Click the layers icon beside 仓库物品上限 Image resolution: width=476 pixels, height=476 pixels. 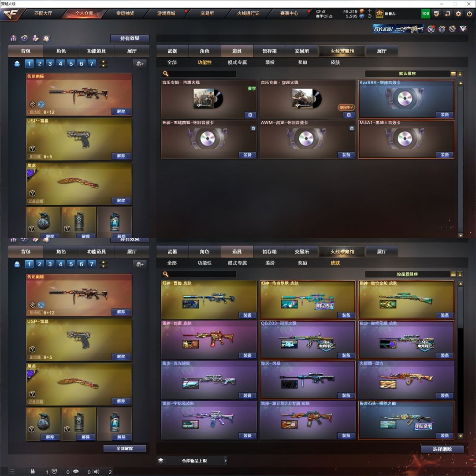coord(161,461)
